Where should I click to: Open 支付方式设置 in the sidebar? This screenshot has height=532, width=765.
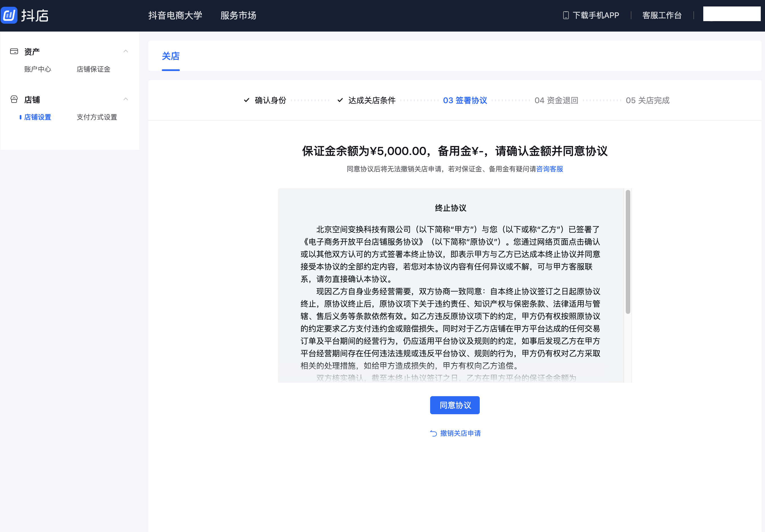click(96, 117)
